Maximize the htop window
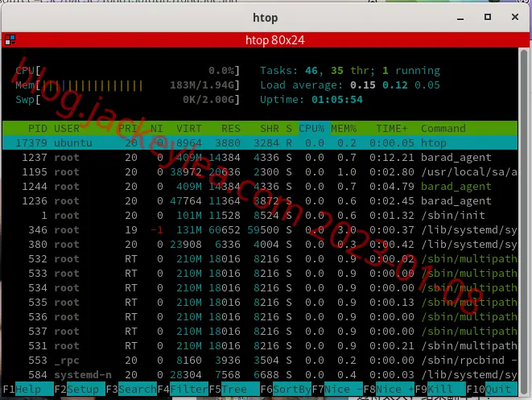The image size is (532, 400). [488, 17]
